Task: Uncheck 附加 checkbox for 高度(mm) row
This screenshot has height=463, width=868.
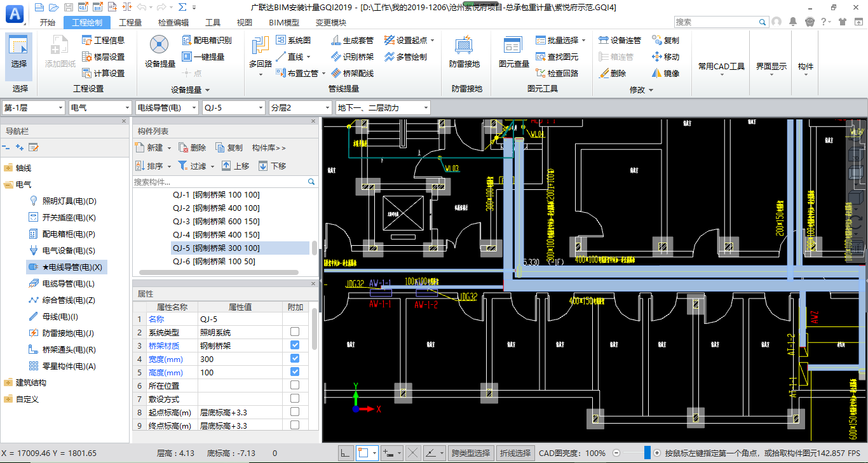Action: (295, 372)
